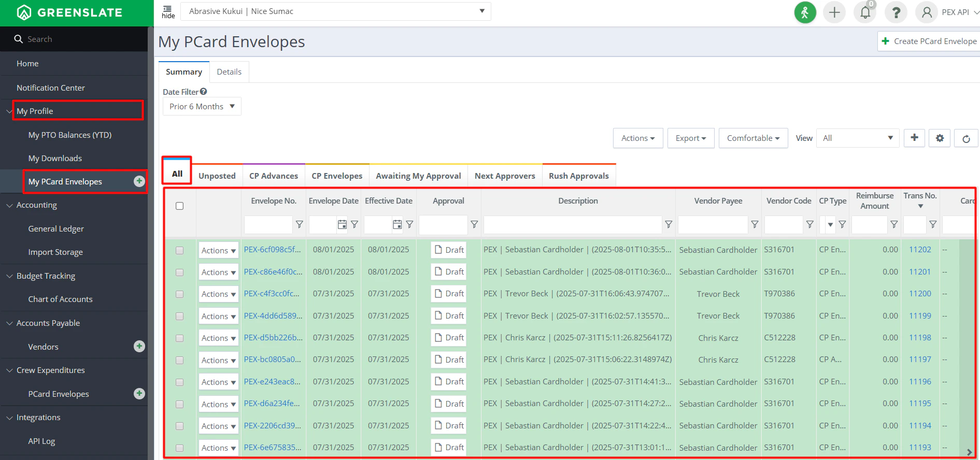This screenshot has height=460, width=980.
Task: Open the Comfortable density dropdown
Action: pyautogui.click(x=752, y=138)
